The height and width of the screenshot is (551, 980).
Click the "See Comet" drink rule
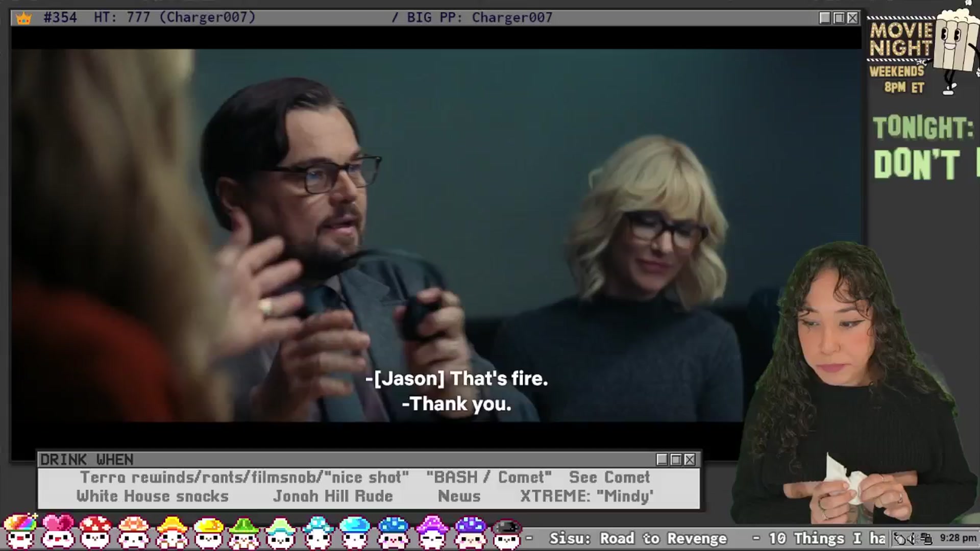pyautogui.click(x=609, y=478)
